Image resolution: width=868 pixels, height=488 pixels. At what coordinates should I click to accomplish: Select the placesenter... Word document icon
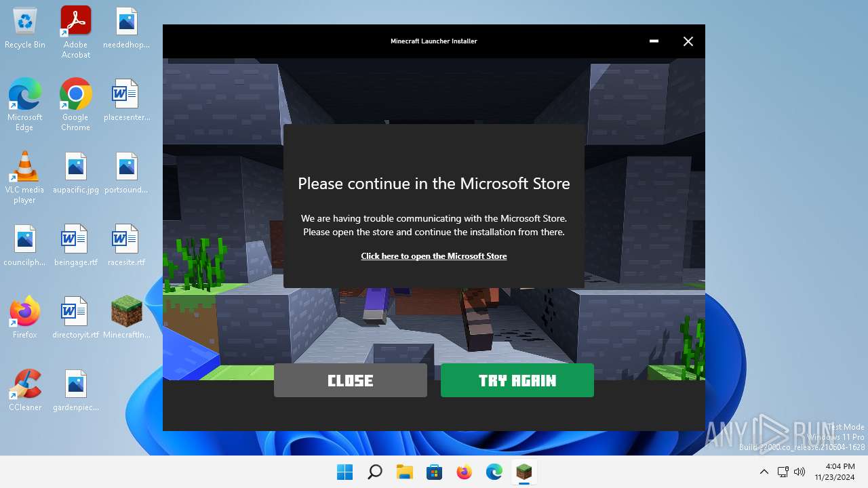[126, 100]
